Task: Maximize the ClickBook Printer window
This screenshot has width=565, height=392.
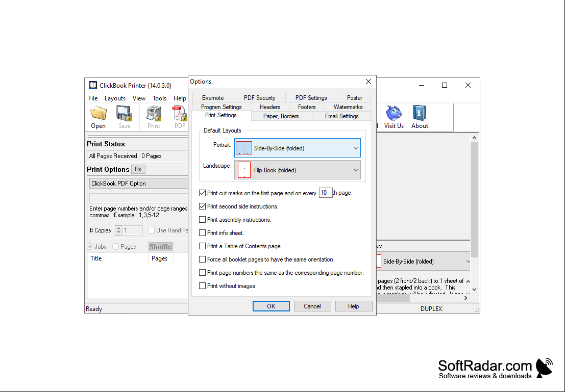Action: (445, 85)
